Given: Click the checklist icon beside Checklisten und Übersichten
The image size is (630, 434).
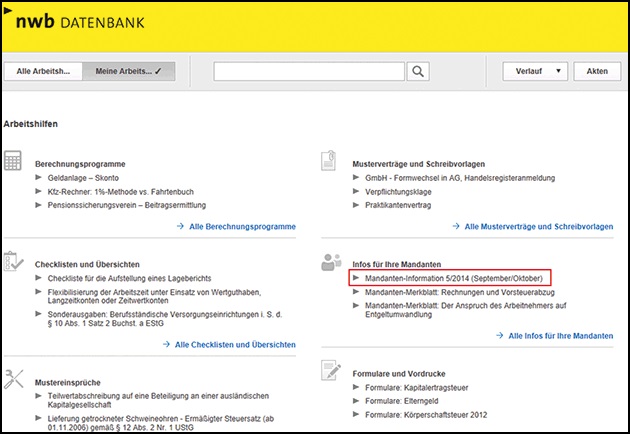Looking at the screenshot, I should coord(14,260).
